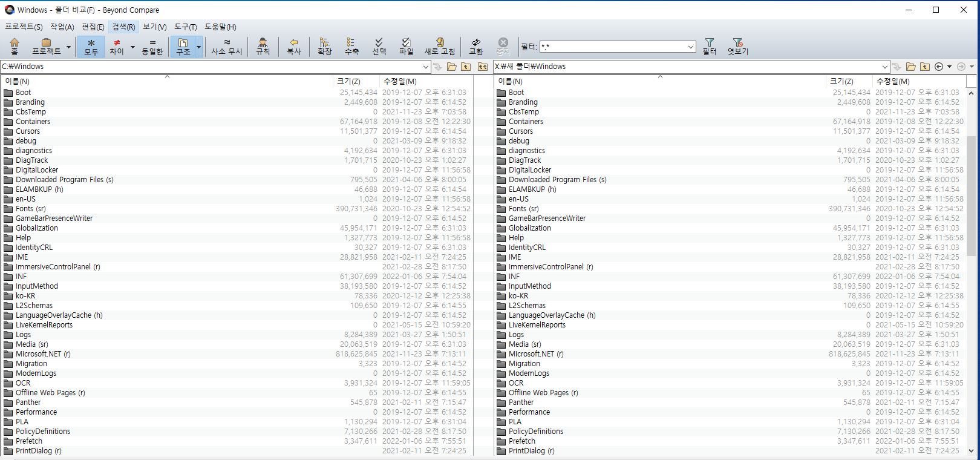Viewport: 980px width, 460px height.
Task: Toggle the 엿보기 (peek) filter button
Action: (x=738, y=47)
